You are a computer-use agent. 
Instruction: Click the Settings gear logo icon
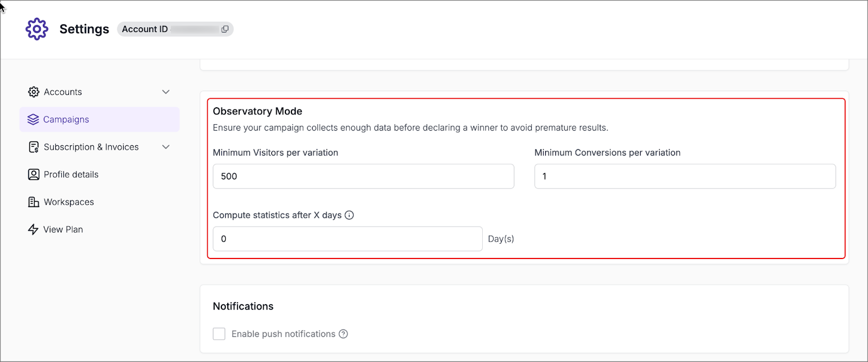click(x=37, y=29)
